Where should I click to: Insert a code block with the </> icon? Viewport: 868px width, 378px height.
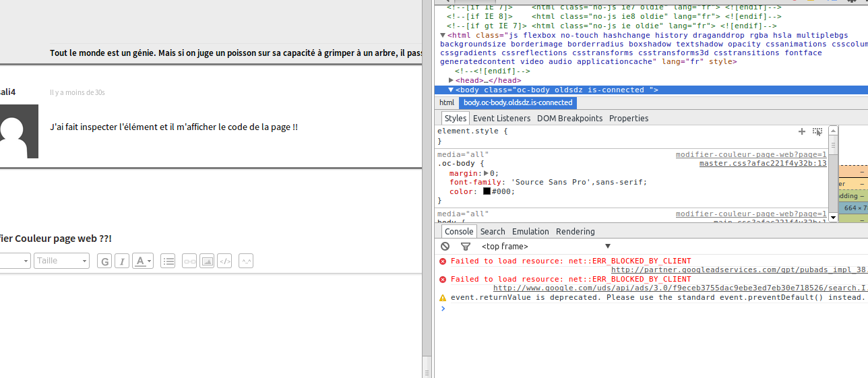(224, 261)
